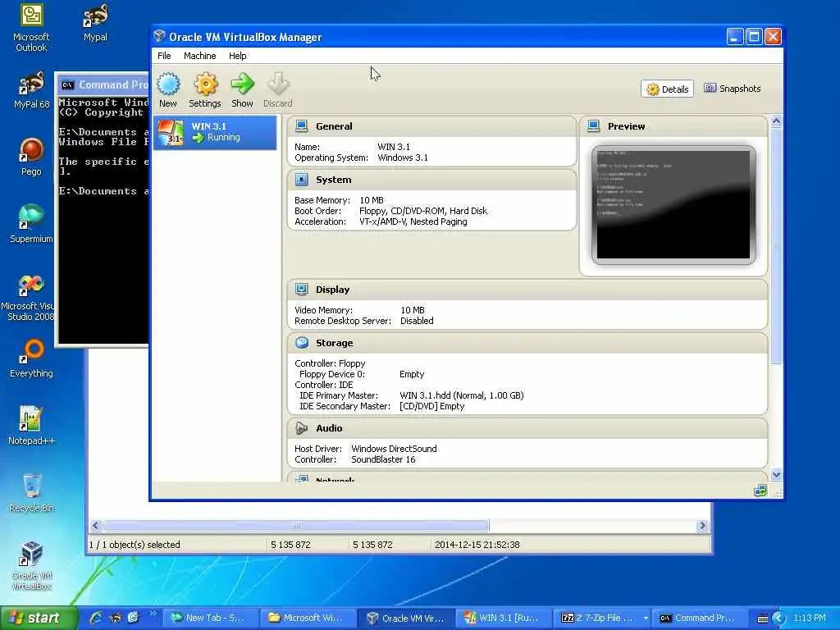Switch to the Details view button
Screen dimensions: 840x630
click(667, 89)
